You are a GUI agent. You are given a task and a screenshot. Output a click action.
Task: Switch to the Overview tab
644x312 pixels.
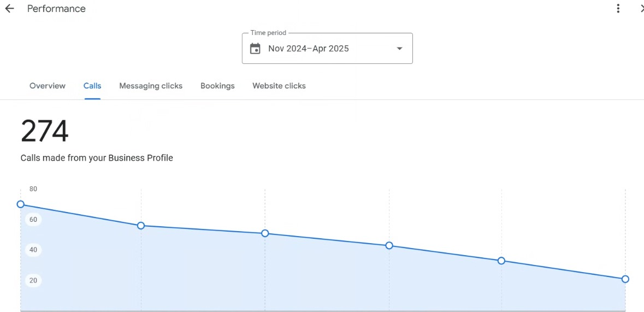point(47,86)
